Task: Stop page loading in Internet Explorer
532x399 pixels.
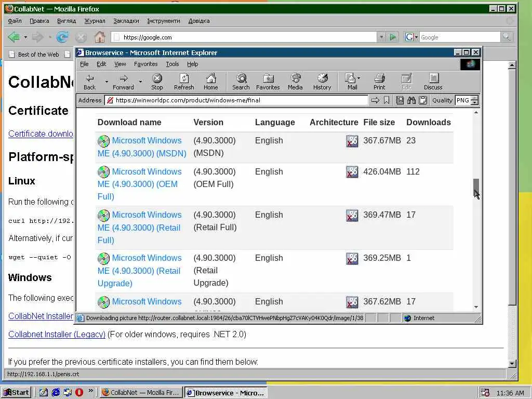Action: 157,82
